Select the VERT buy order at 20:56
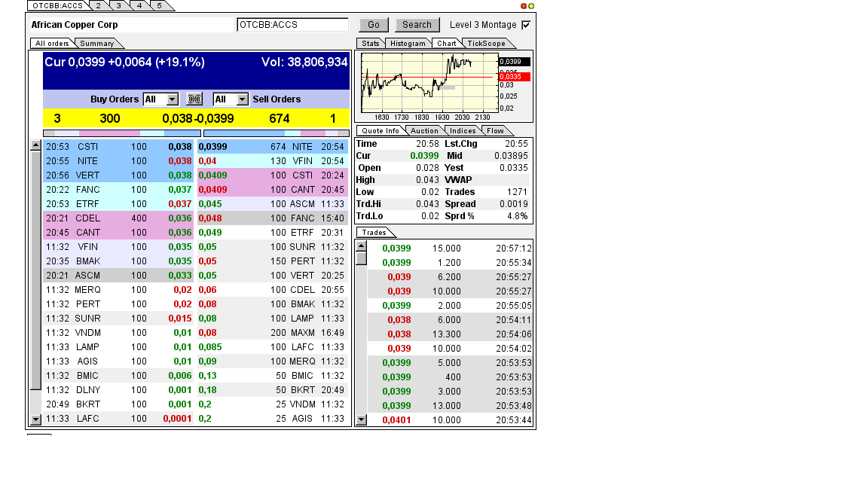 [x=118, y=175]
